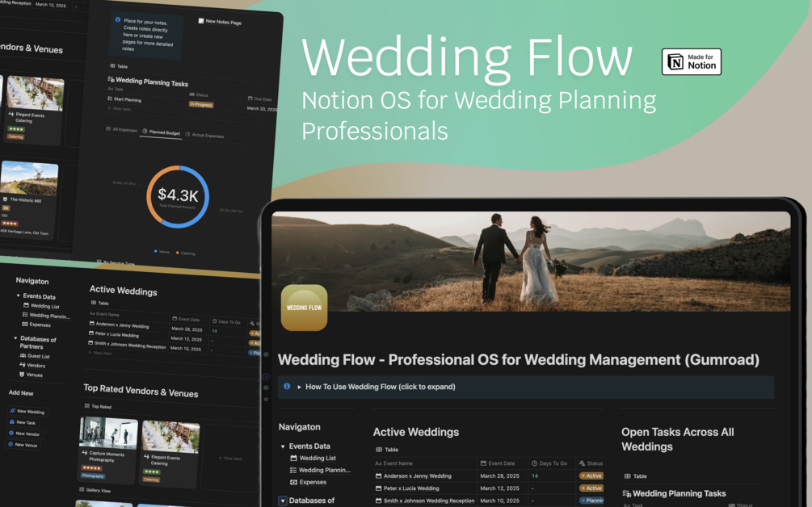
Task: Click the Made for Notion badge
Action: (x=692, y=61)
